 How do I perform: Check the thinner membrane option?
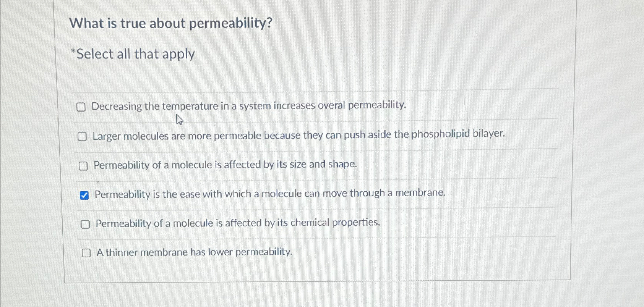click(x=86, y=252)
